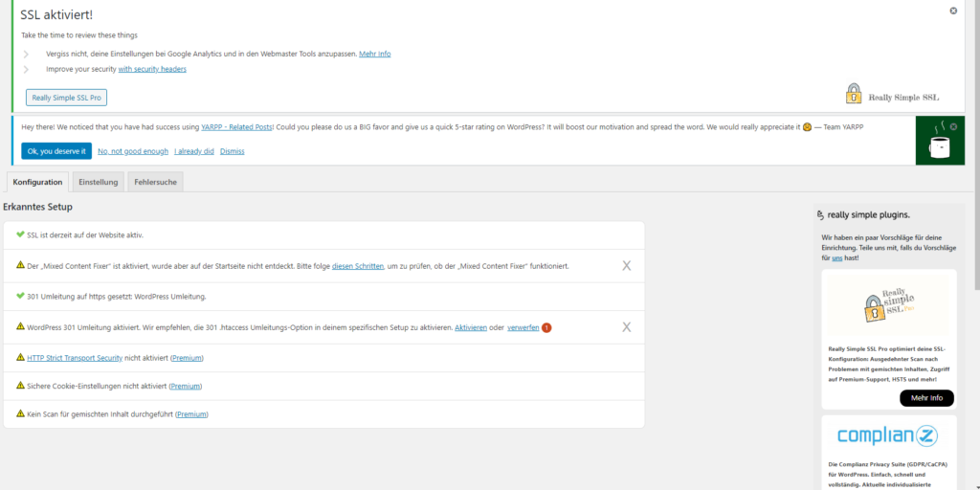Click green checkmark beside 301 Umleitung auf https
This screenshot has height=490, width=980.
21,296
